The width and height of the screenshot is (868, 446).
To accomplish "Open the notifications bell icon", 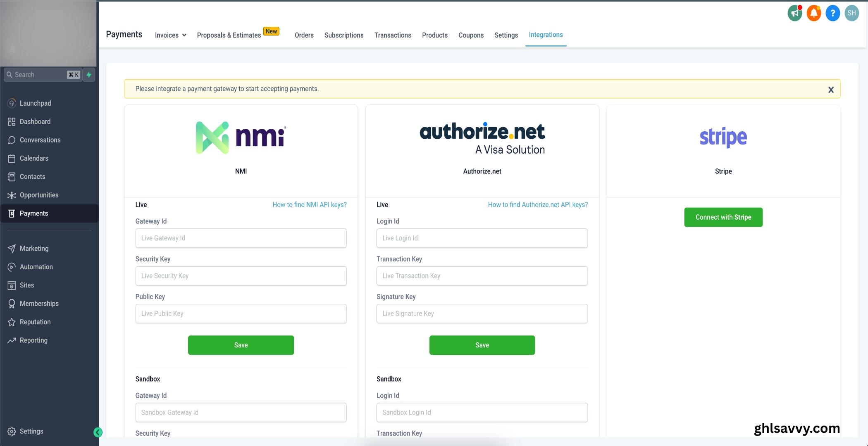I will [814, 13].
